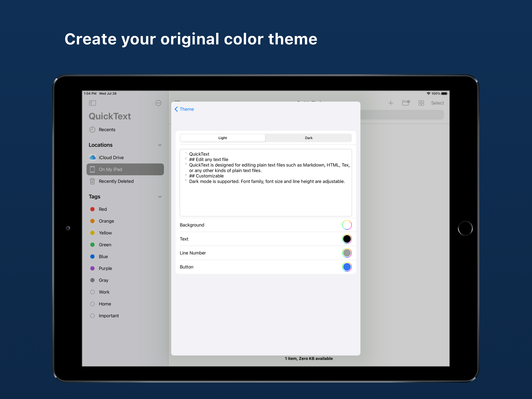Open Background color picker well

click(347, 225)
